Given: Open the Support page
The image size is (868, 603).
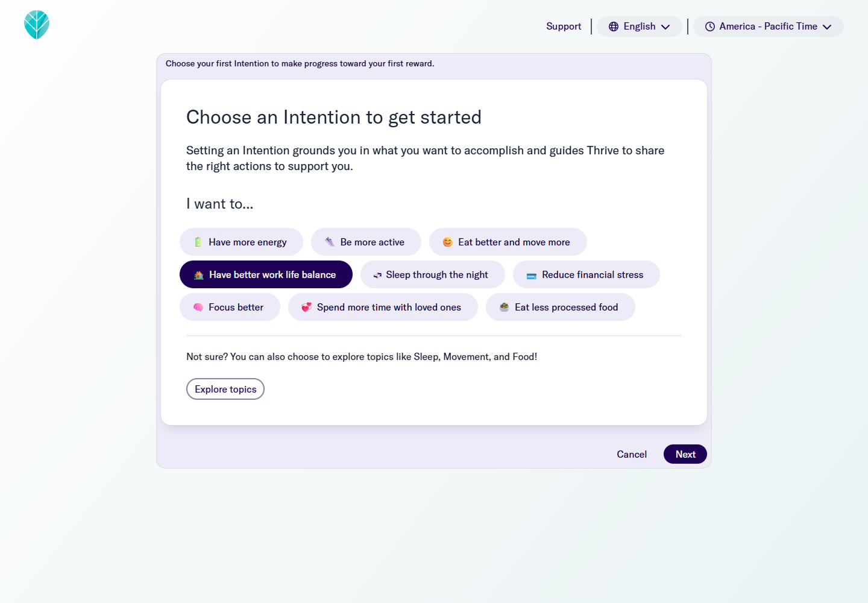Looking at the screenshot, I should tap(563, 26).
